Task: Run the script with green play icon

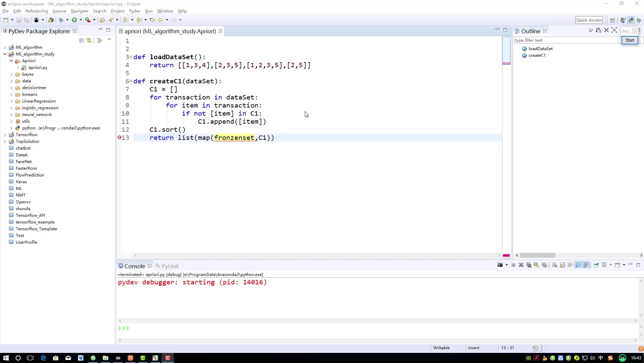Action: pos(74,20)
